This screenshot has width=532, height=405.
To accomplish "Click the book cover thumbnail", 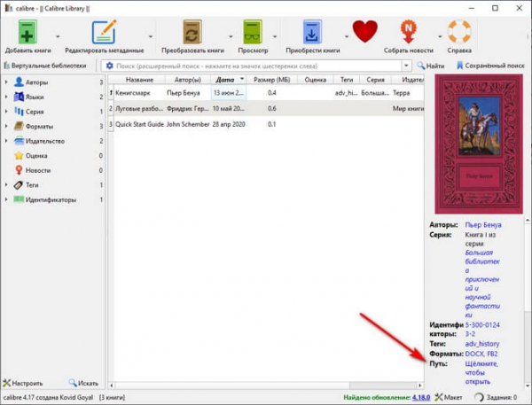I will tap(479, 144).
